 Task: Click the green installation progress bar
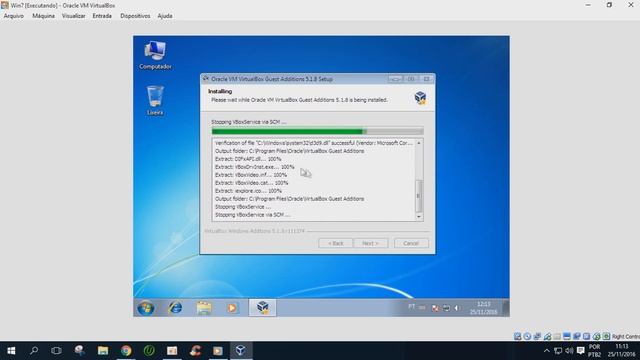click(x=317, y=131)
